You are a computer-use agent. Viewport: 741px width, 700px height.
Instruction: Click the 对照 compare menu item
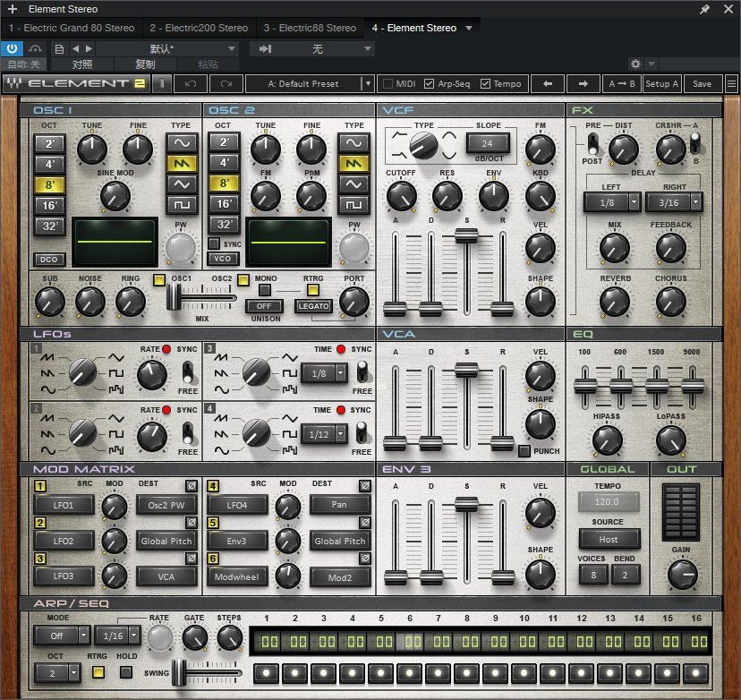pos(82,64)
